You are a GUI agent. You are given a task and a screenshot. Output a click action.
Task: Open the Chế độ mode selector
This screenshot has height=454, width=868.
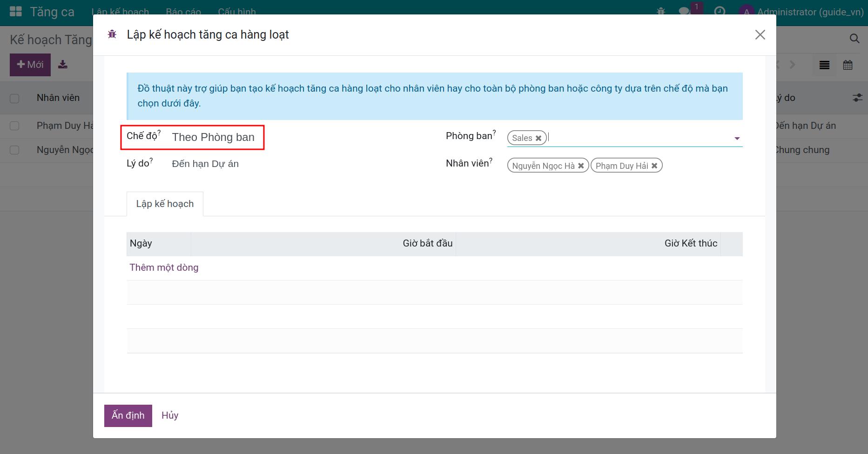pyautogui.click(x=213, y=137)
